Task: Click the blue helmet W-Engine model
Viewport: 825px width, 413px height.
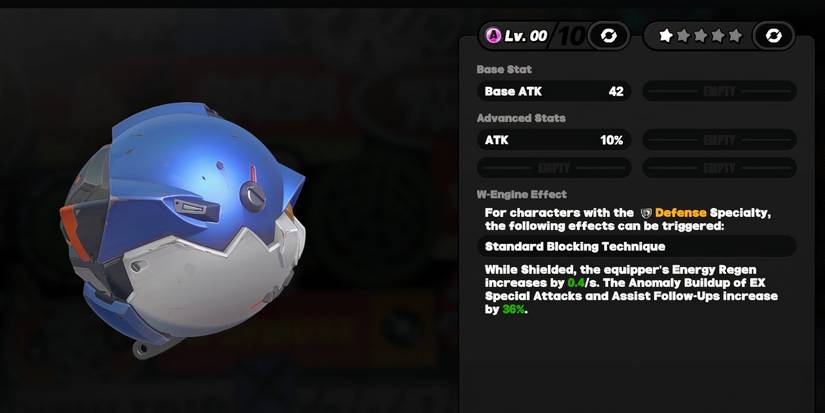Action: (183, 228)
